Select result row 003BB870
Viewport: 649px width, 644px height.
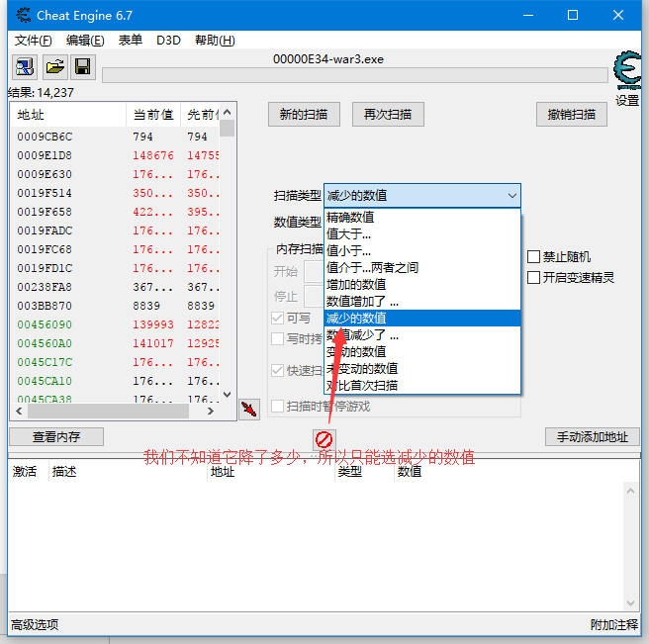pos(116,306)
